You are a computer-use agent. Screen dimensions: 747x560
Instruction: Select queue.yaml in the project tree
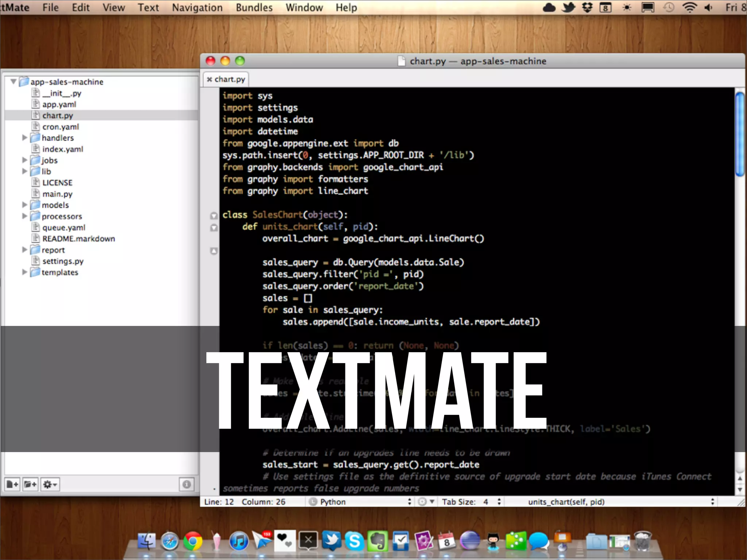click(64, 227)
